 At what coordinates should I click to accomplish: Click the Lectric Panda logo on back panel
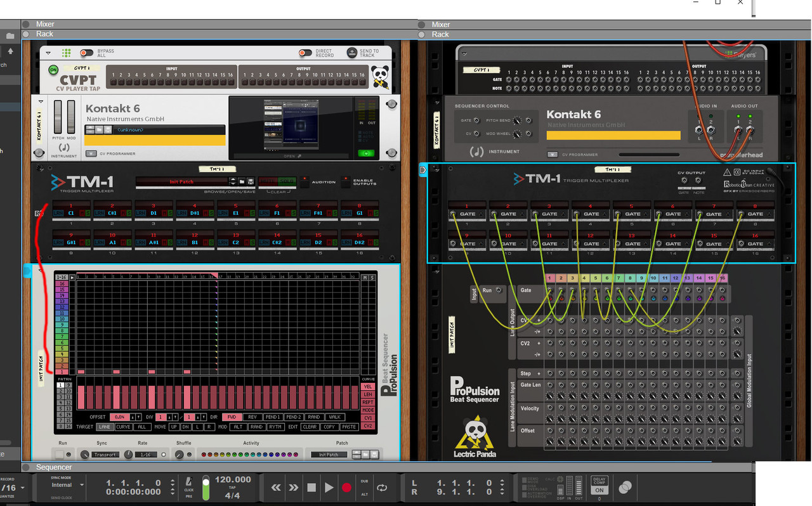(475, 436)
